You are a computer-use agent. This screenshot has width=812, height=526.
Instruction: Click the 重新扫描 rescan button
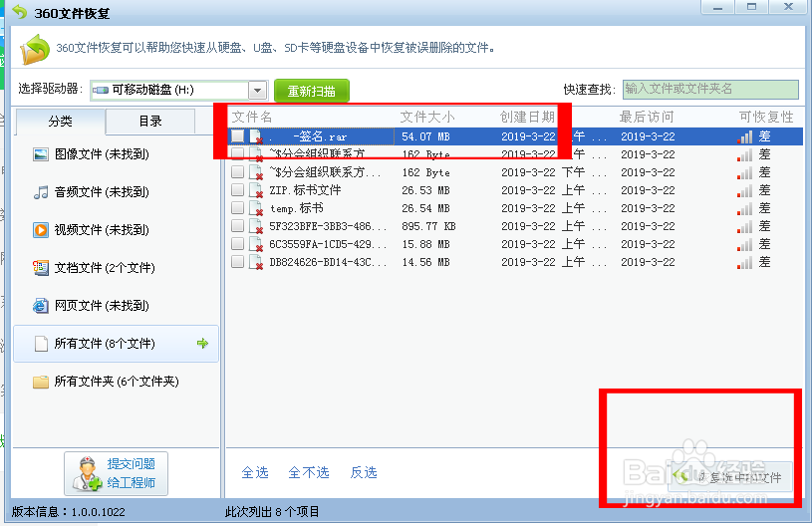click(x=311, y=91)
